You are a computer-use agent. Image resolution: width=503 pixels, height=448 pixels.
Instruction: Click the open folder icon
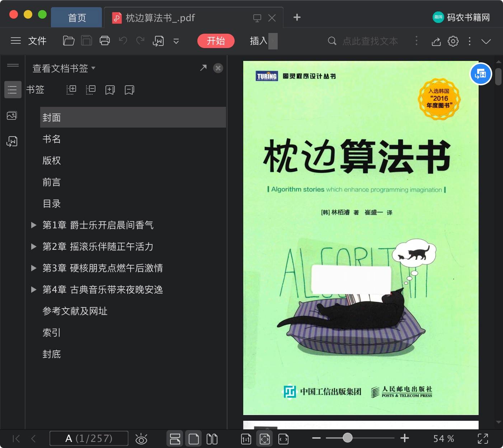pos(69,41)
